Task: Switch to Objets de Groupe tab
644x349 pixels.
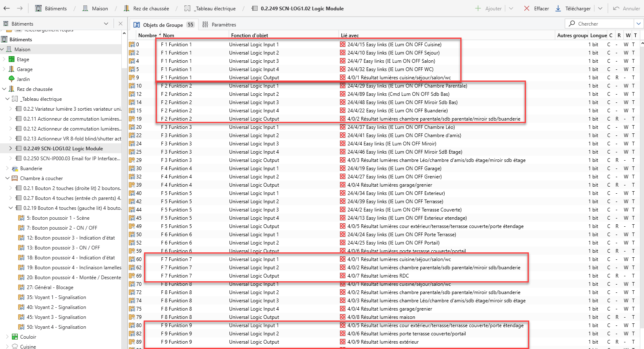Action: click(163, 25)
